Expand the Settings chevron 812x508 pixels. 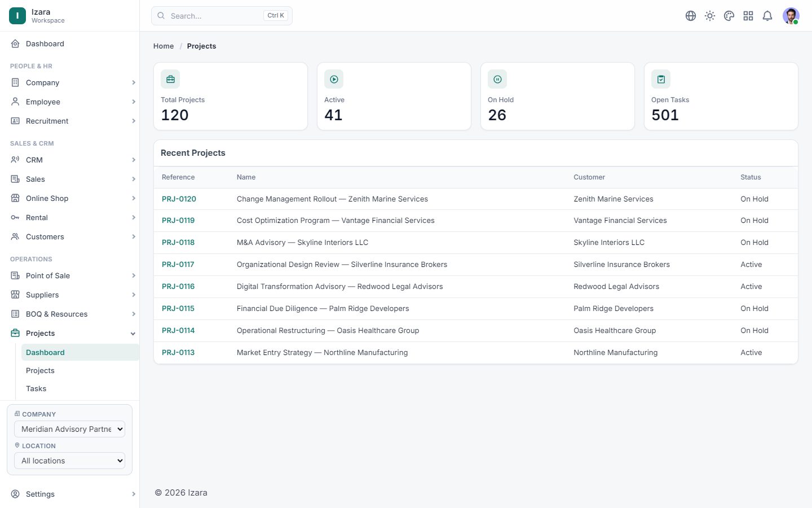[x=134, y=494]
